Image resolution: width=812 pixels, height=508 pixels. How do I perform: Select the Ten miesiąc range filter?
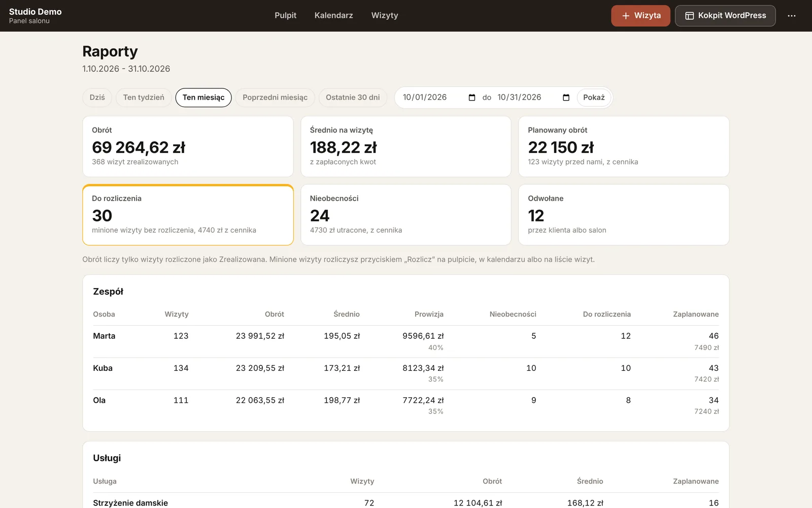[204, 98]
